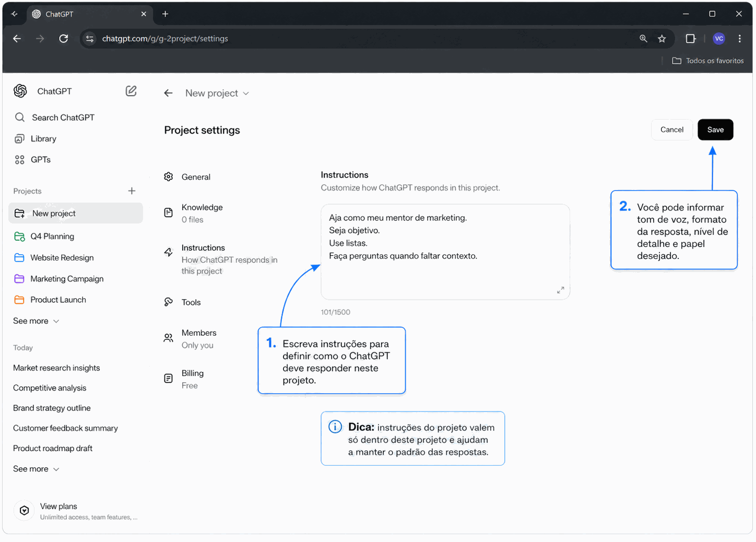Click inside the Instructions text area
756x542 pixels.
coord(445,272)
